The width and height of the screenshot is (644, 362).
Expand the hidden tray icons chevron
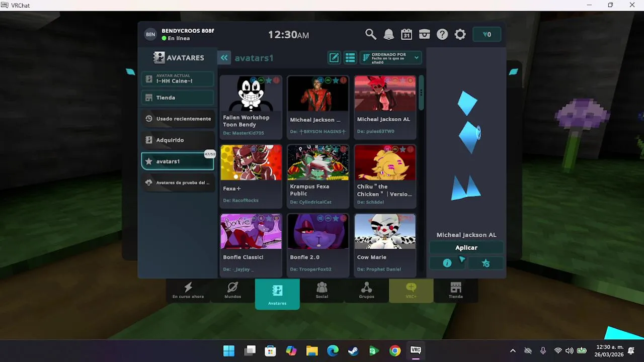(x=513, y=350)
